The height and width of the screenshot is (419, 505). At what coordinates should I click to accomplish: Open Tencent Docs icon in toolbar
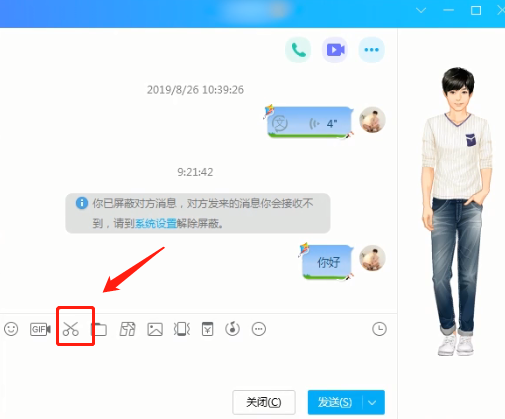click(127, 329)
